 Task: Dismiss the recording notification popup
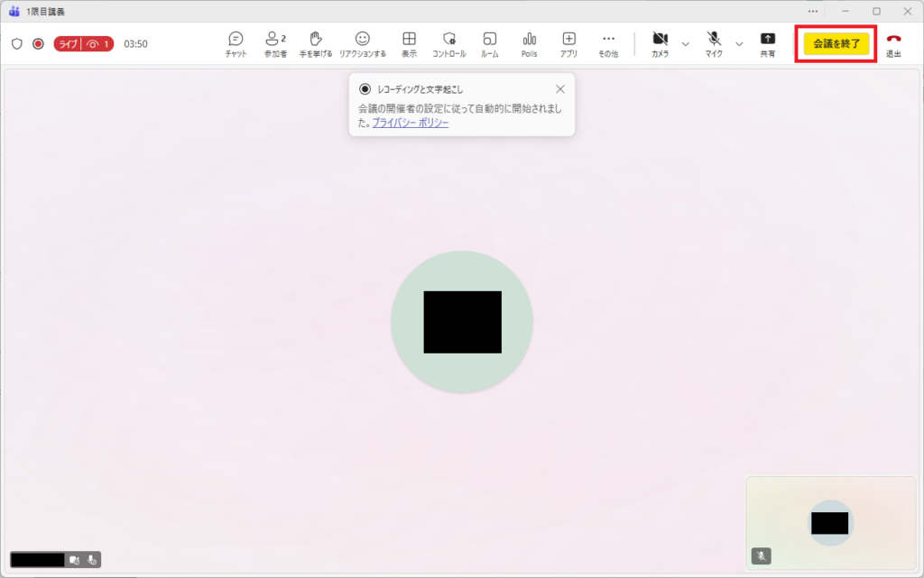560,88
